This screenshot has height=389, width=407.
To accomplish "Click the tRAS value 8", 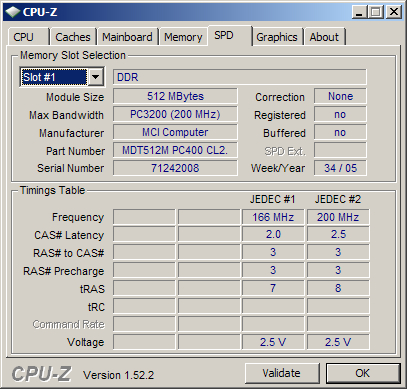I will [x=338, y=288].
